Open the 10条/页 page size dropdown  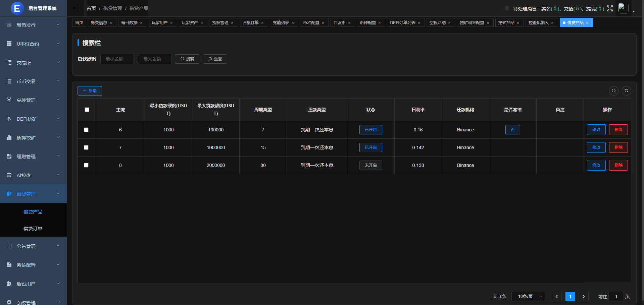[x=528, y=297]
